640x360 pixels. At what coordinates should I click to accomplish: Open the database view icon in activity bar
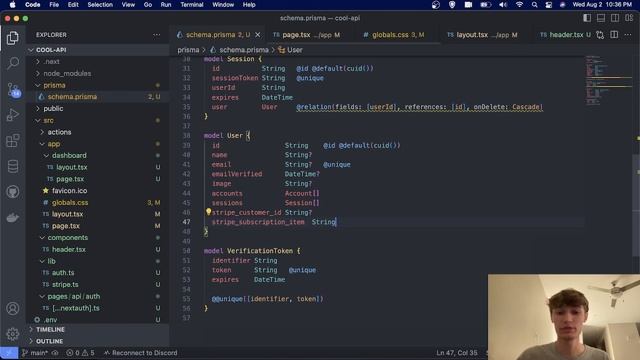pyautogui.click(x=13, y=166)
